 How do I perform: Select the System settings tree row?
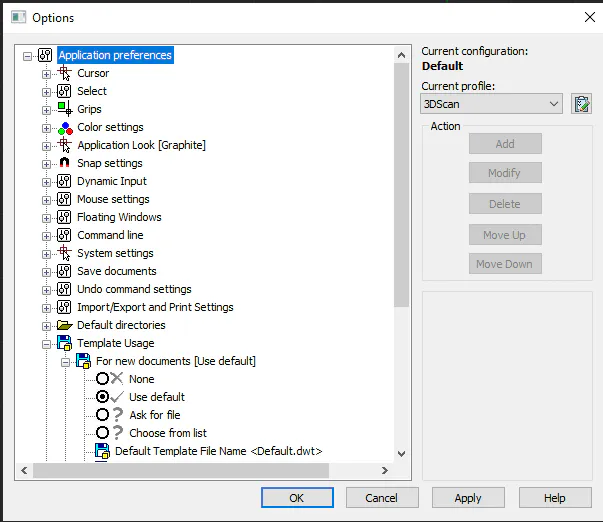point(115,253)
